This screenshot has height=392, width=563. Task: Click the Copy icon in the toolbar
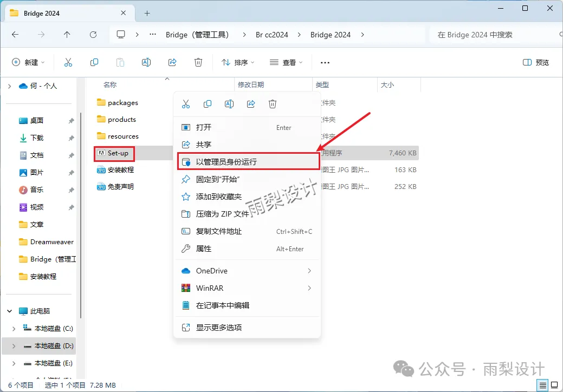coord(94,62)
